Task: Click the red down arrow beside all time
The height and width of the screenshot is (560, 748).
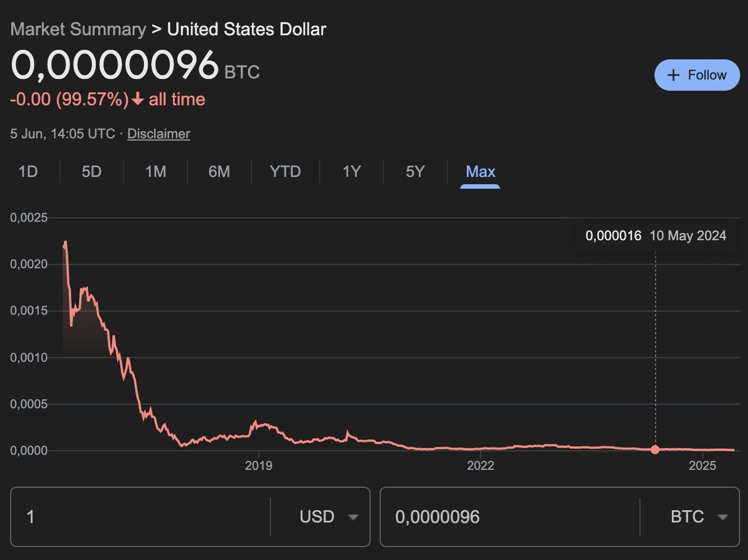Action: pyautogui.click(x=138, y=99)
